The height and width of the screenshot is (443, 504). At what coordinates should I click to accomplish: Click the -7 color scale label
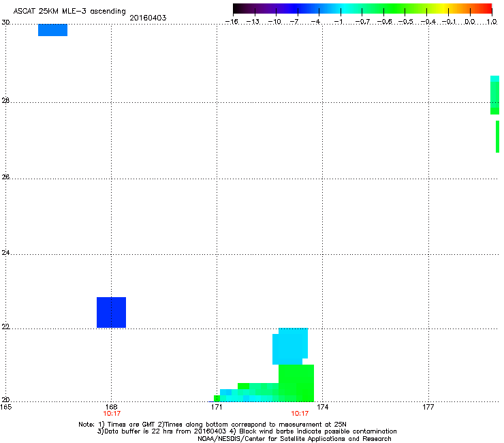[x=294, y=22]
